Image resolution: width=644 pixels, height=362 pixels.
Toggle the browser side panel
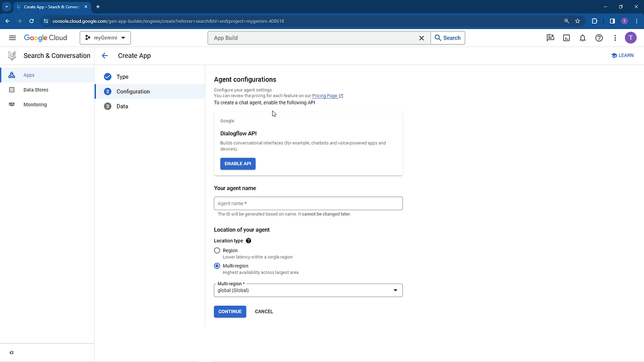(x=612, y=21)
